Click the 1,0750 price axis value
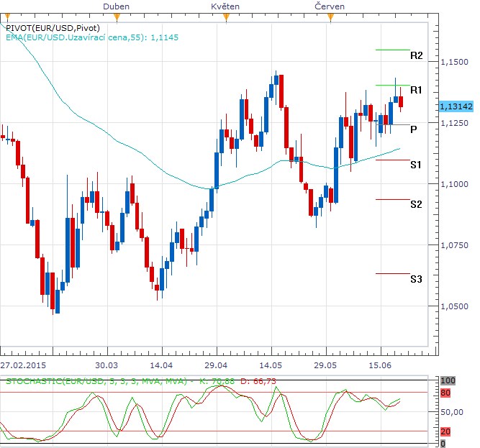This screenshot has height=448, width=480. click(x=454, y=245)
